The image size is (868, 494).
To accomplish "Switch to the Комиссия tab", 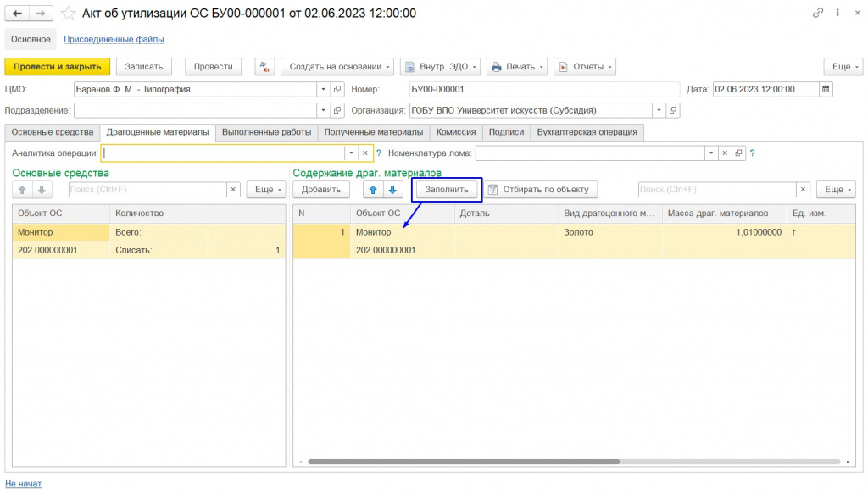I will tap(455, 132).
